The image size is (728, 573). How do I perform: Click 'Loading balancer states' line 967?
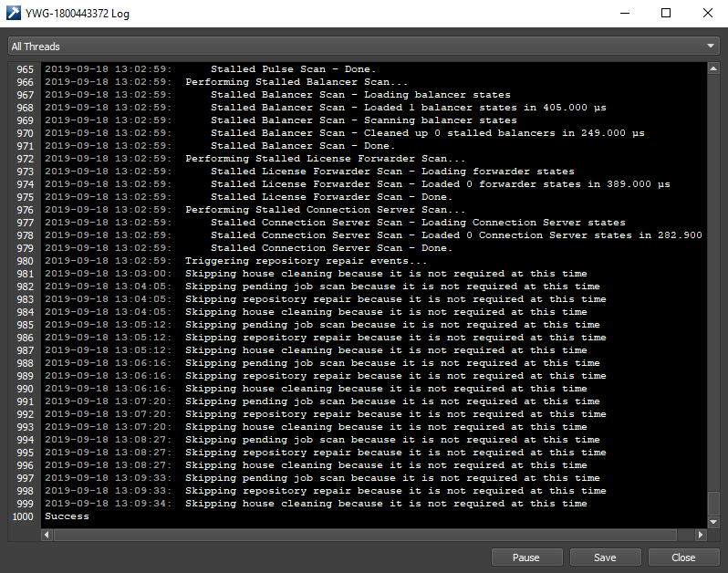tap(277, 95)
